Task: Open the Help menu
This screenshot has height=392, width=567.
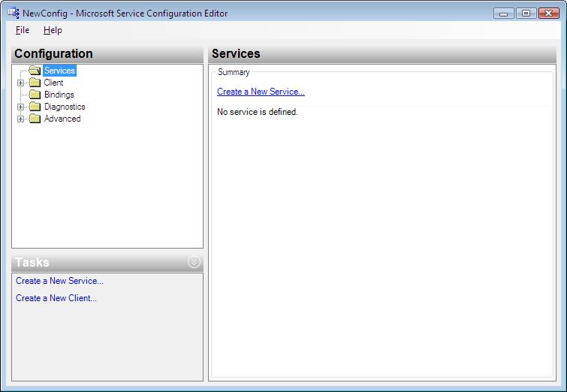Action: point(53,30)
